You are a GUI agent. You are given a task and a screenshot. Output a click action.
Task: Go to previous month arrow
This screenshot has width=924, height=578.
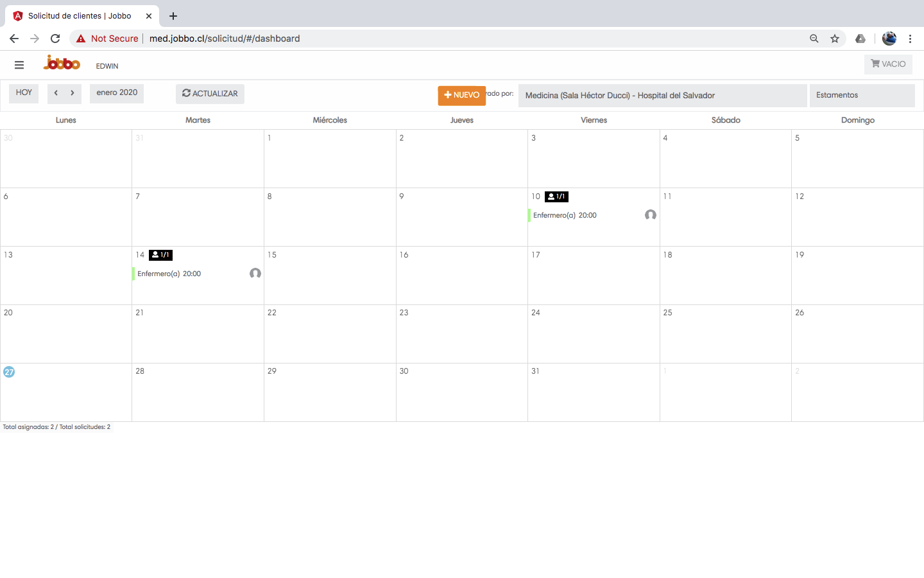pyautogui.click(x=56, y=93)
